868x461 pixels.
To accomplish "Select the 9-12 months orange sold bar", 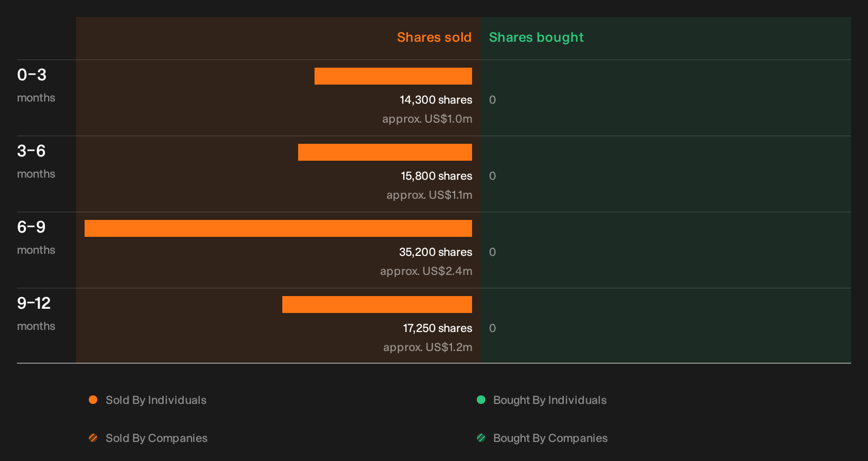I will (x=377, y=305).
